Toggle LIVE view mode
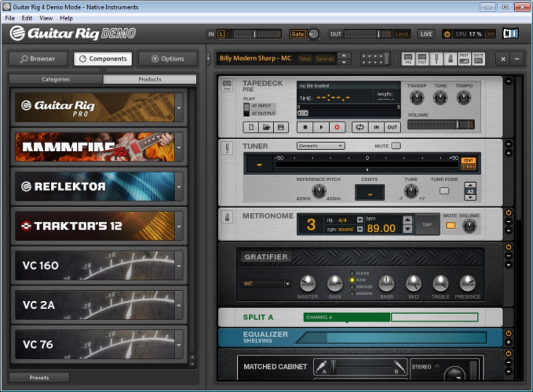This screenshot has width=533, height=392. [x=426, y=34]
